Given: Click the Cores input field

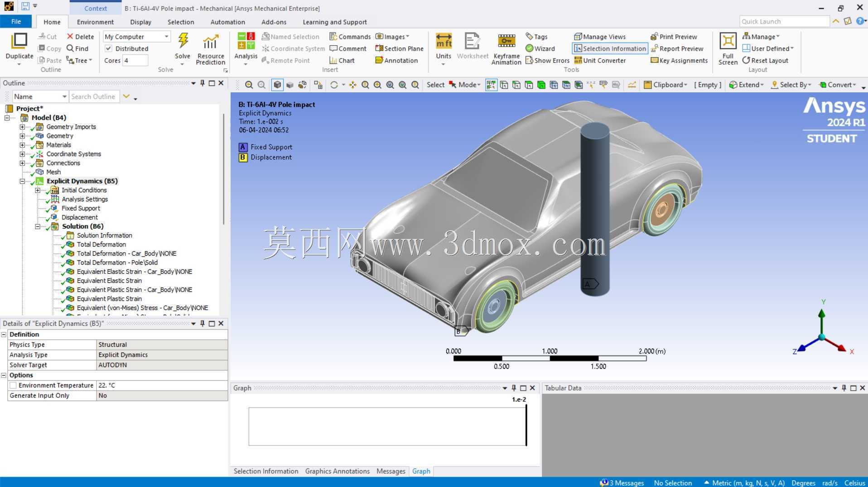Looking at the screenshot, I should [135, 60].
